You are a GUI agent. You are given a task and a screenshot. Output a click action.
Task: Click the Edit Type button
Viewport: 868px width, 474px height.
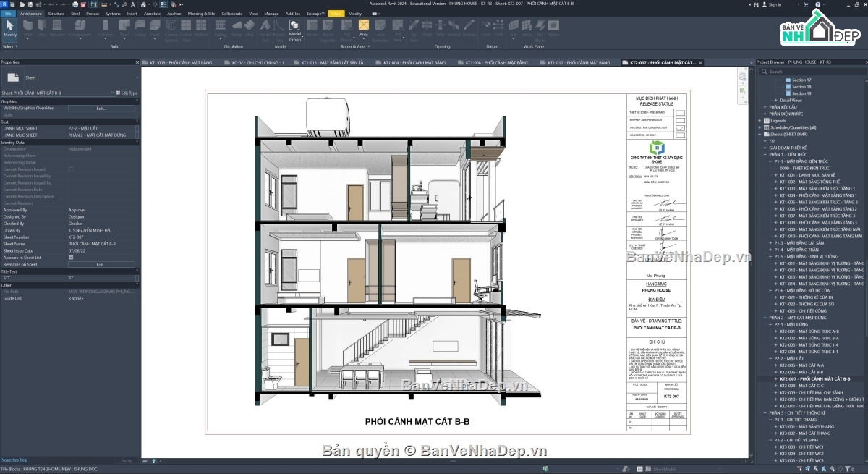127,93
